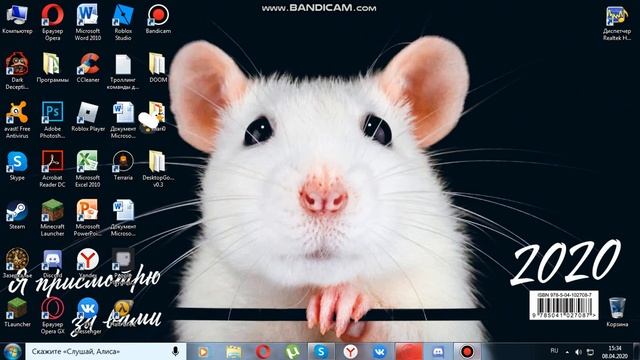The height and width of the screenshot is (360, 640).
Task: Click the Show desktop button strip
Action: coord(636,351)
